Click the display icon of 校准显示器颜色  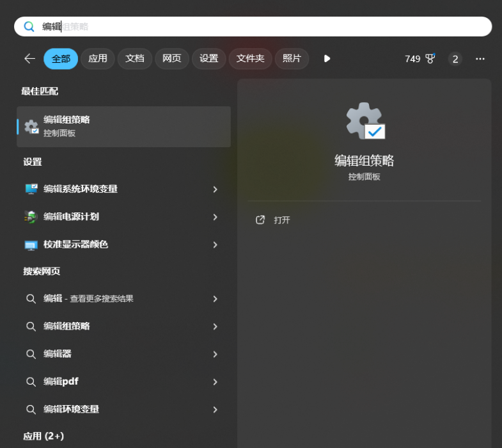click(31, 246)
